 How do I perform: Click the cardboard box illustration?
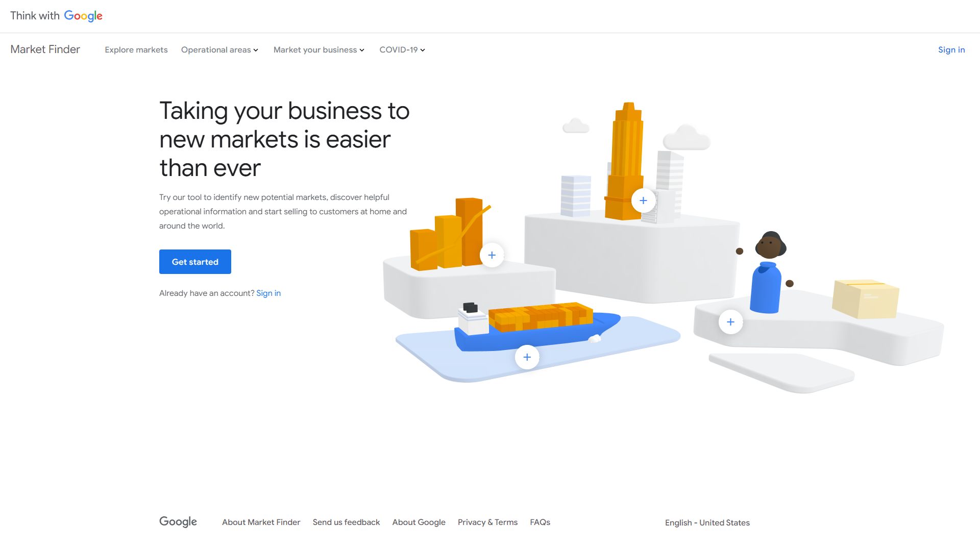865,298
